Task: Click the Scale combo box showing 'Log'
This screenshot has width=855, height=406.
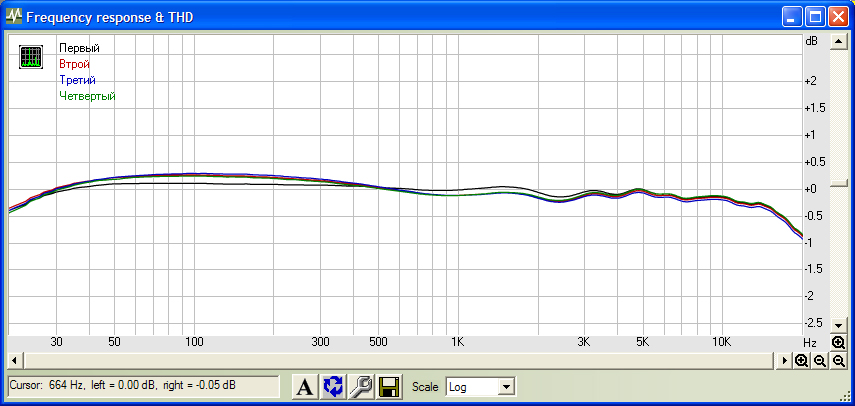Action: pyautogui.click(x=472, y=387)
